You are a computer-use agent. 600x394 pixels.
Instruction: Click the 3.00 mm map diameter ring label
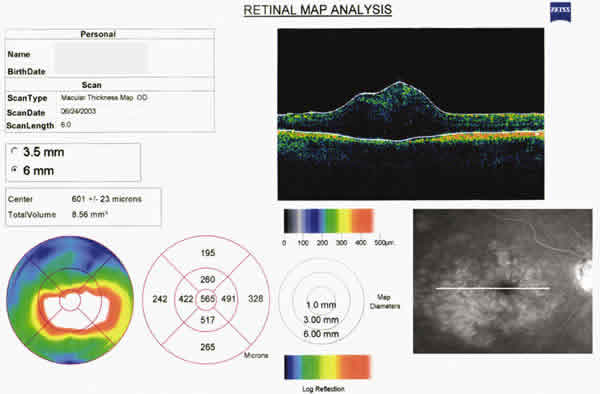click(x=321, y=319)
